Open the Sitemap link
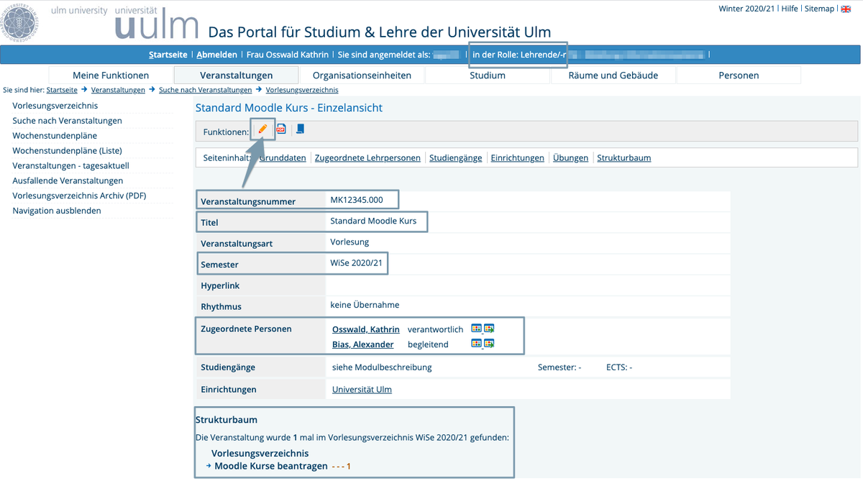Screen dimensions: 863x504 click(x=819, y=9)
